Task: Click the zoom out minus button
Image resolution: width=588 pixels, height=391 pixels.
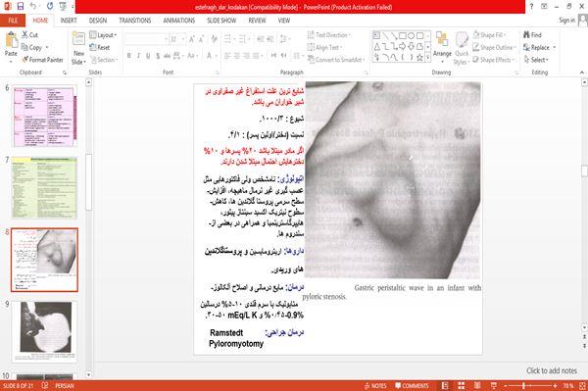Action: pos(505,386)
